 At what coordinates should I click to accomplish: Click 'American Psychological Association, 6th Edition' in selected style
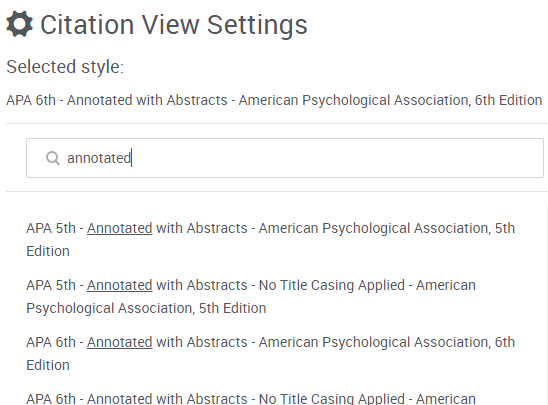390,100
